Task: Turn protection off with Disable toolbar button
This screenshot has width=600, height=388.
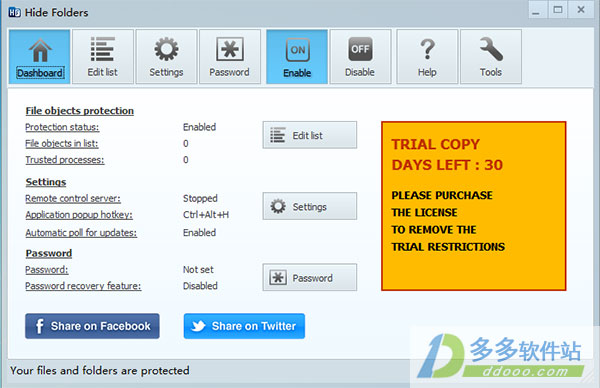Action: (360, 57)
